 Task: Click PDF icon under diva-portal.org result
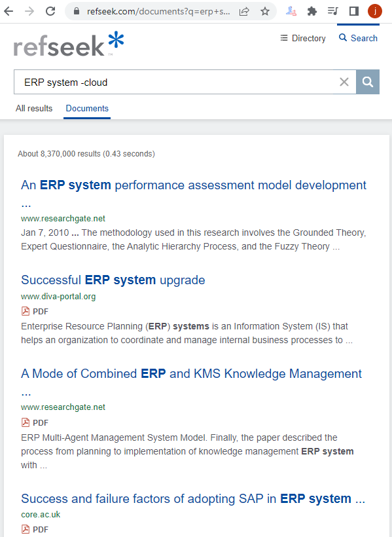tap(26, 311)
